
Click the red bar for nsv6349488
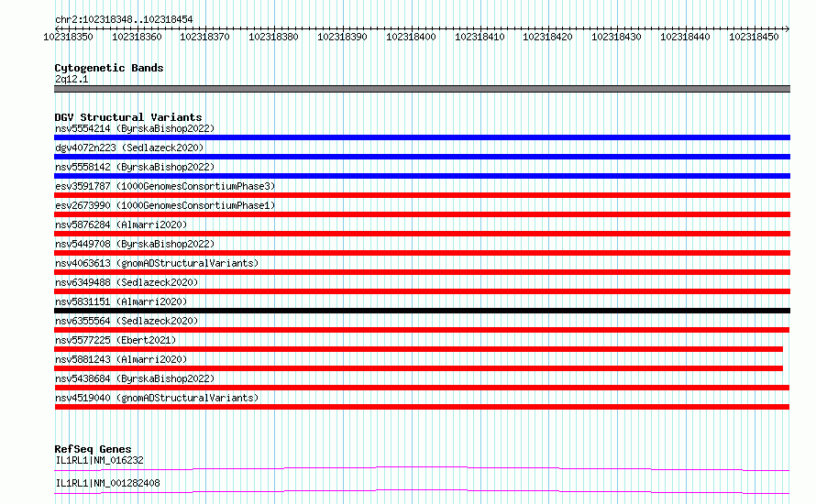coord(422,291)
